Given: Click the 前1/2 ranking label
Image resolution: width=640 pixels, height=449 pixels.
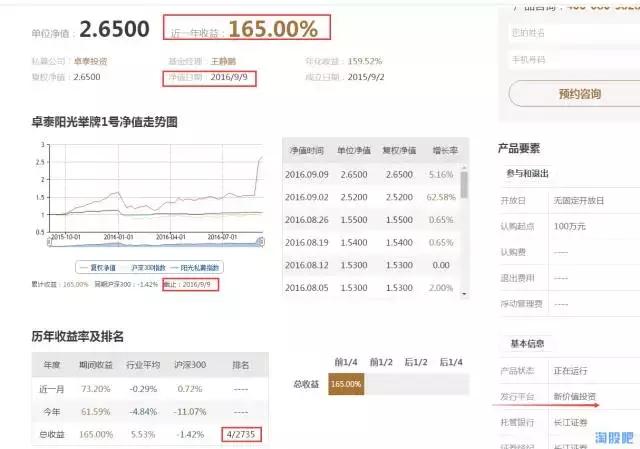Looking at the screenshot, I should point(381,362).
